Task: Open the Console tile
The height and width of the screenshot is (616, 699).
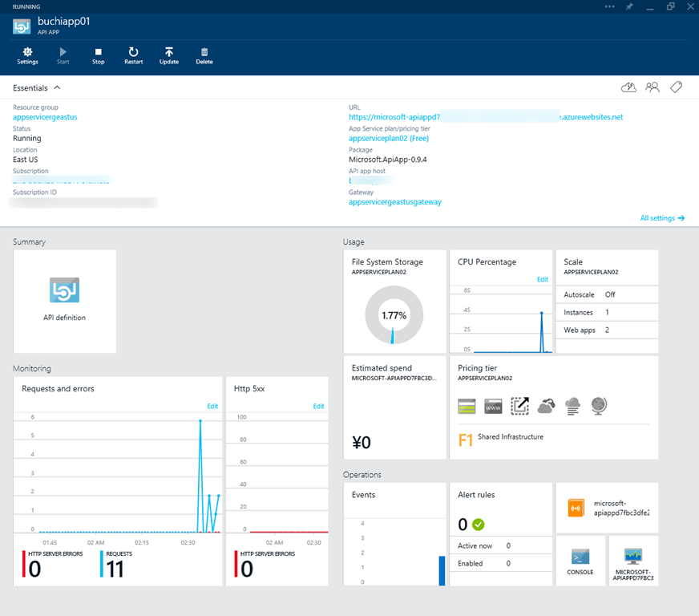Action: point(580,560)
